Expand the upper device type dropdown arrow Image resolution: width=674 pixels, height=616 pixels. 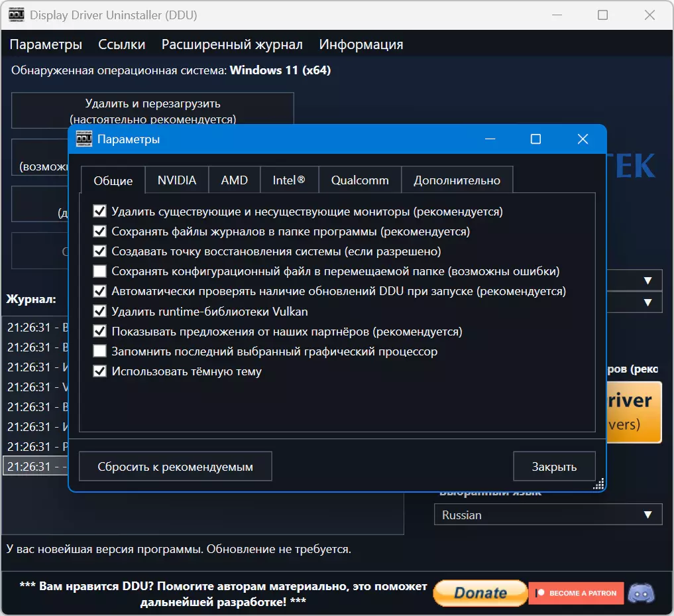647,281
